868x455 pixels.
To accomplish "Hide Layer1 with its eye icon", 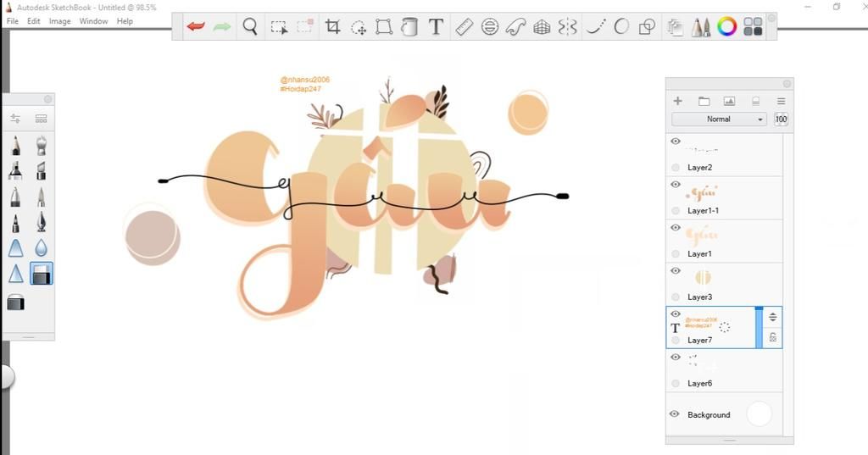I will (676, 227).
